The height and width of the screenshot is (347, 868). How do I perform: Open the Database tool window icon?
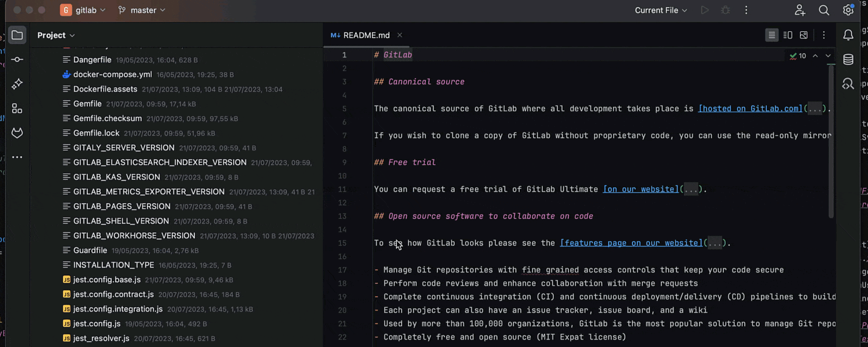point(848,59)
